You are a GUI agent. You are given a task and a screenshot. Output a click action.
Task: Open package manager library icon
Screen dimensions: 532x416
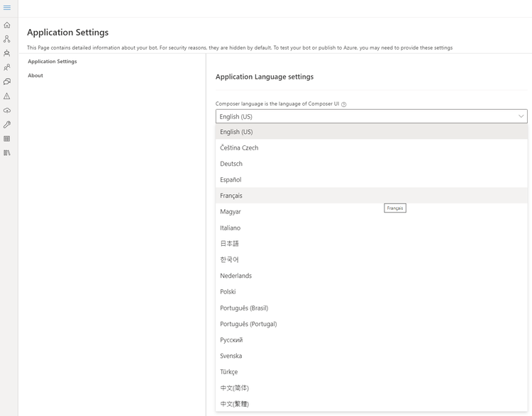pyautogui.click(x=7, y=152)
